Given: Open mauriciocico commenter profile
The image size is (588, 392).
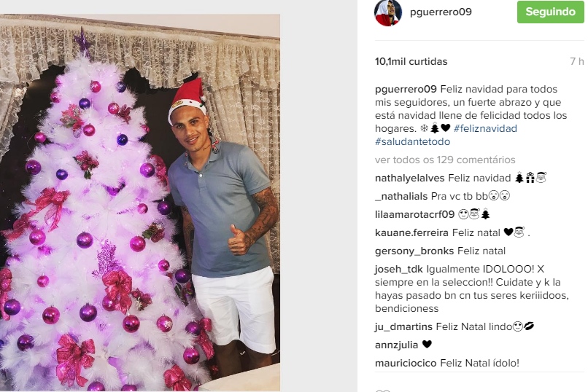Looking at the screenshot, I should tap(406, 363).
